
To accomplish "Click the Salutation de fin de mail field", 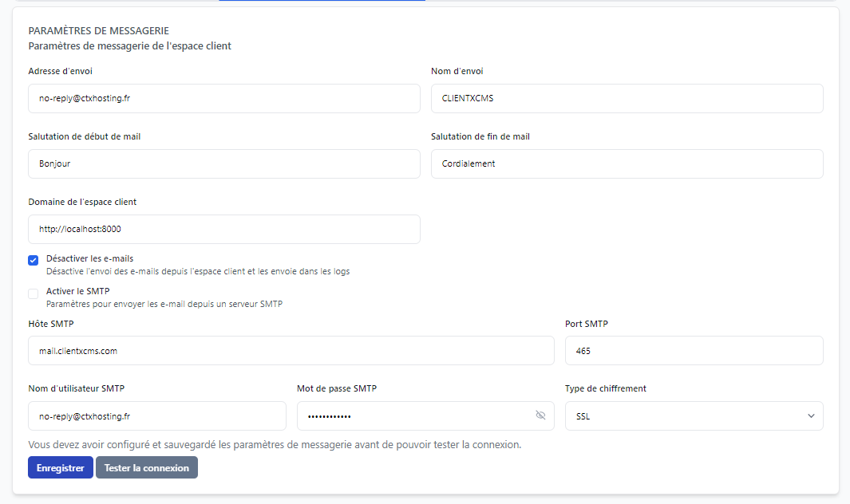I will point(627,164).
